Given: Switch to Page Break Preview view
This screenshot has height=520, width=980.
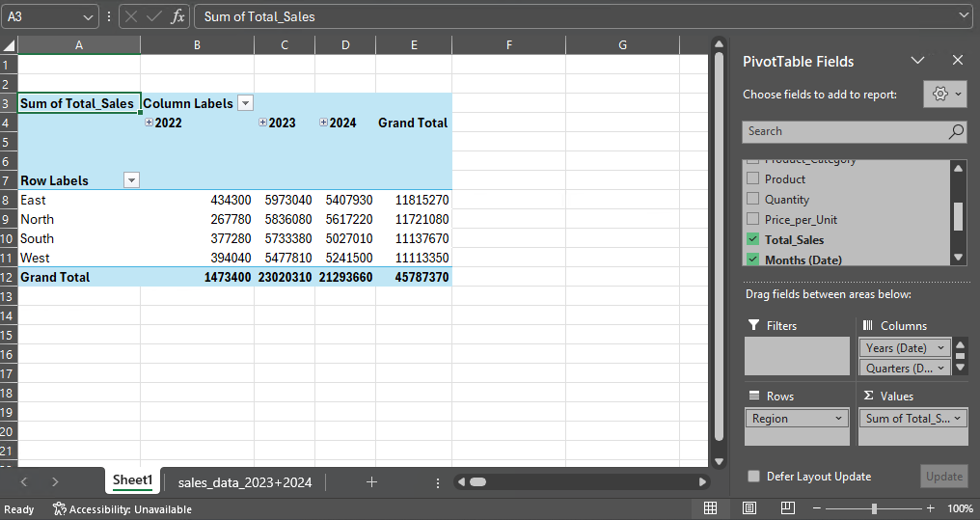Looking at the screenshot, I should [787, 508].
